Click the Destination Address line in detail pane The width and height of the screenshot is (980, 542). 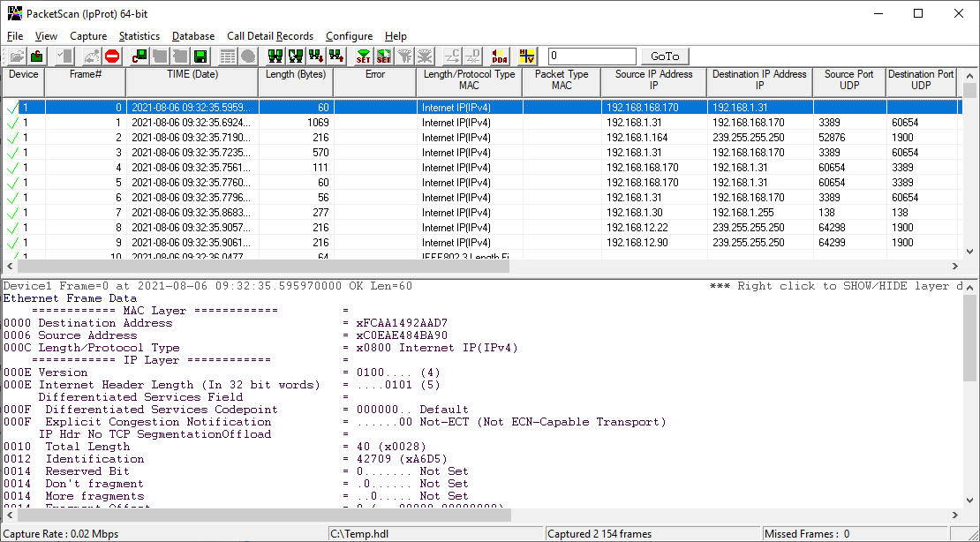pyautogui.click(x=226, y=323)
